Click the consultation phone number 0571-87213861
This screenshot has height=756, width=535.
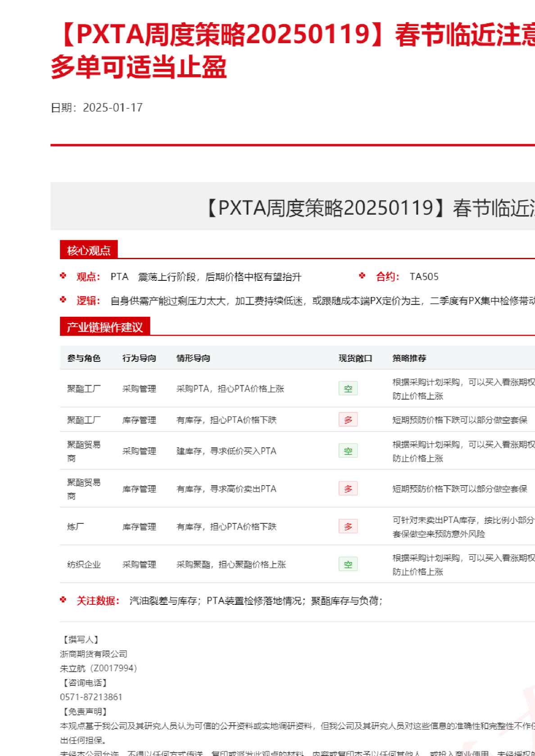tap(91, 697)
